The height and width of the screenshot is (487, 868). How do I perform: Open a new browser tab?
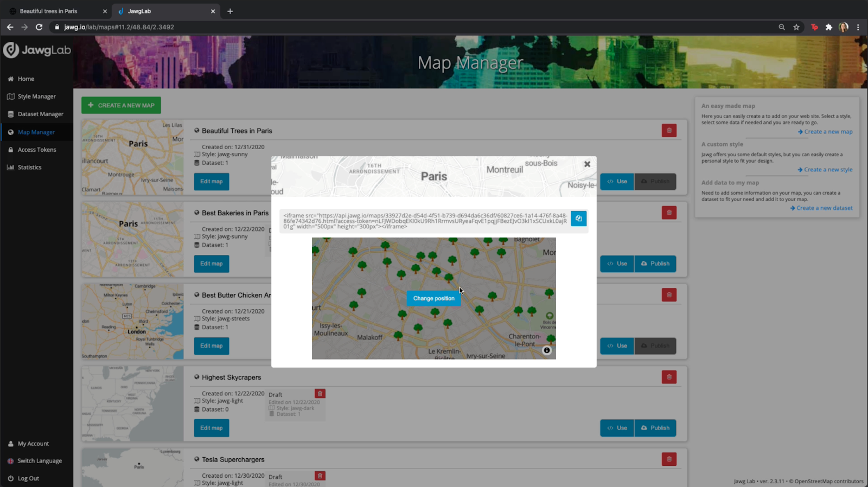pos(230,11)
